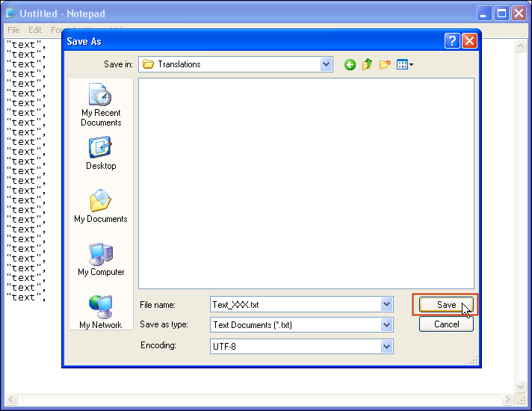Open My Documents location

[101, 206]
